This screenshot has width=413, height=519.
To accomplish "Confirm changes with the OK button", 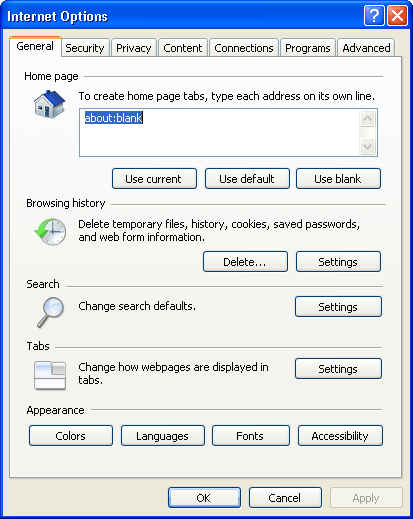I will tap(204, 498).
